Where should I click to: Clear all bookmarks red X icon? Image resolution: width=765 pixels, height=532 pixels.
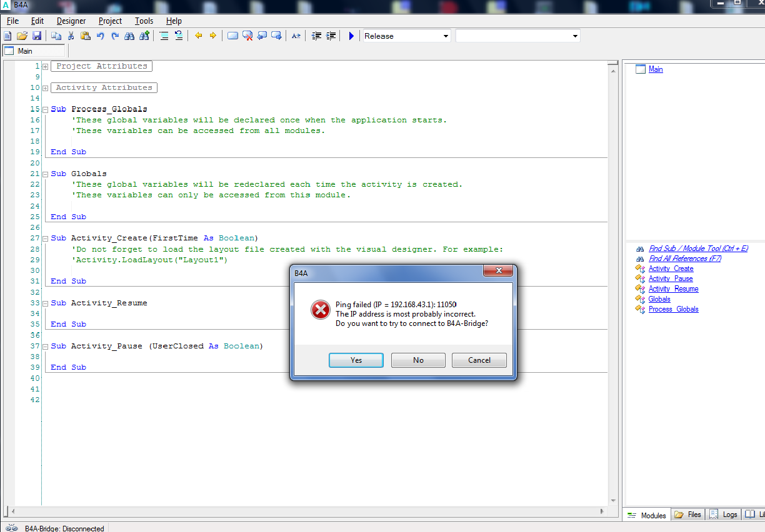[x=247, y=36]
